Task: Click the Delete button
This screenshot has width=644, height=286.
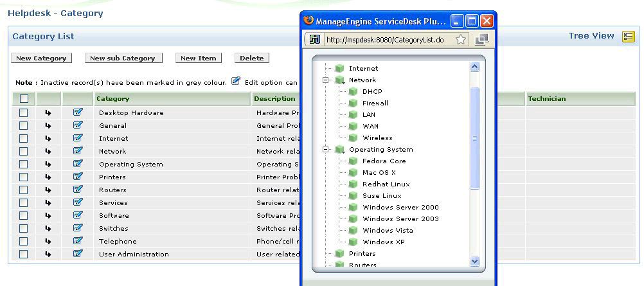Action: point(251,58)
